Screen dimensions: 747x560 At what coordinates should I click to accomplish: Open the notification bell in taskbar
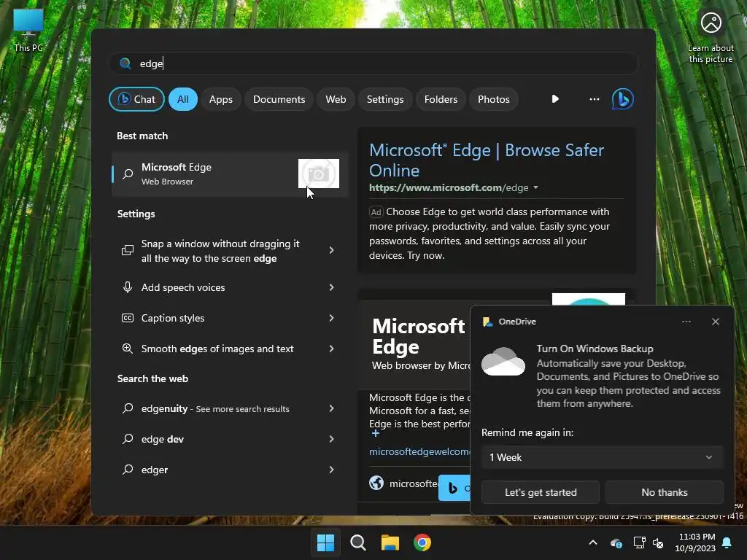(x=727, y=542)
